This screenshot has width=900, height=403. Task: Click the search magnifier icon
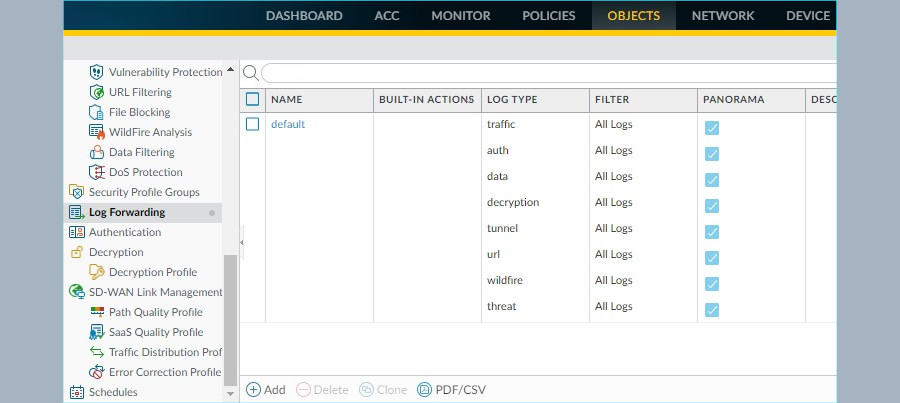[250, 73]
